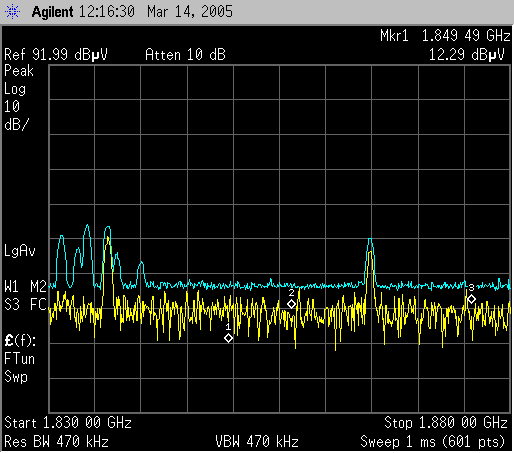The image size is (514, 453).
Task: Click the LgAv averaging indicator
Action: pyautogui.click(x=19, y=251)
